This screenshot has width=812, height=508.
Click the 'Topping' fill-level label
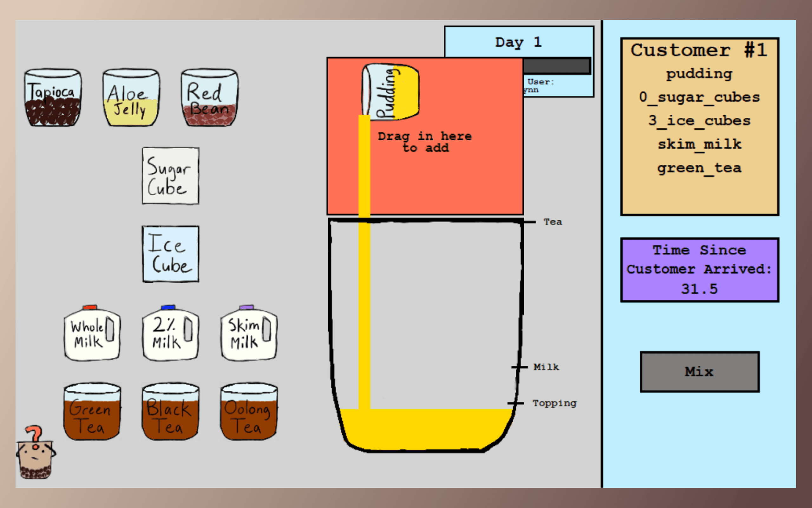click(x=555, y=403)
